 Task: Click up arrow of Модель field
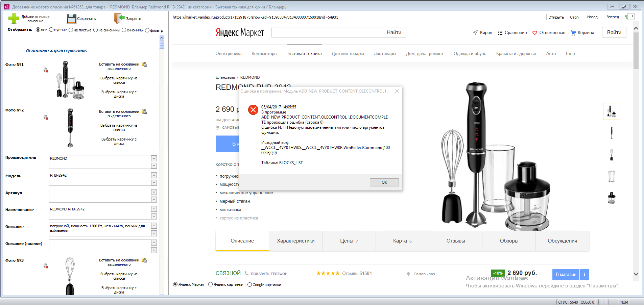coord(154,175)
